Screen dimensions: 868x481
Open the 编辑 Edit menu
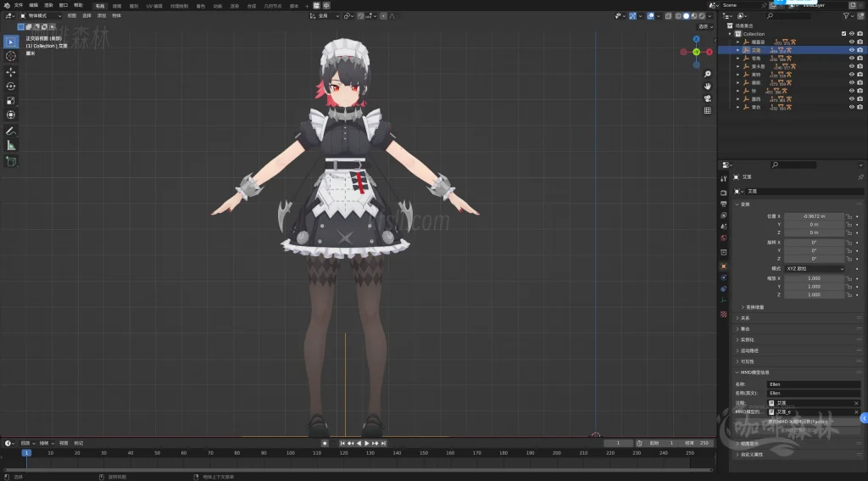[34, 5]
